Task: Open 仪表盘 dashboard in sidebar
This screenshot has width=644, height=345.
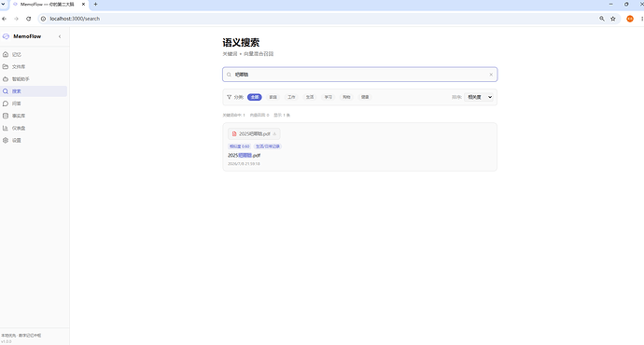Action: [x=34, y=128]
